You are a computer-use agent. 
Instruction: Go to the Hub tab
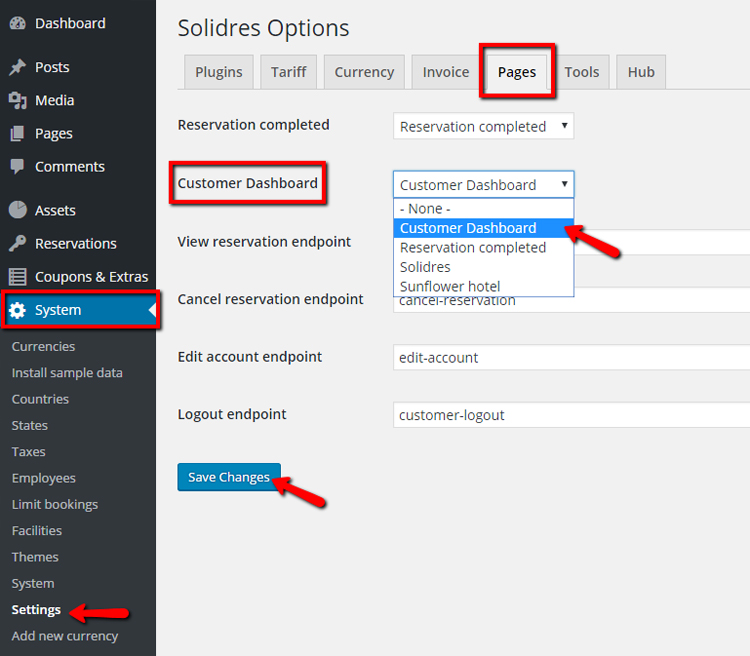pos(641,72)
